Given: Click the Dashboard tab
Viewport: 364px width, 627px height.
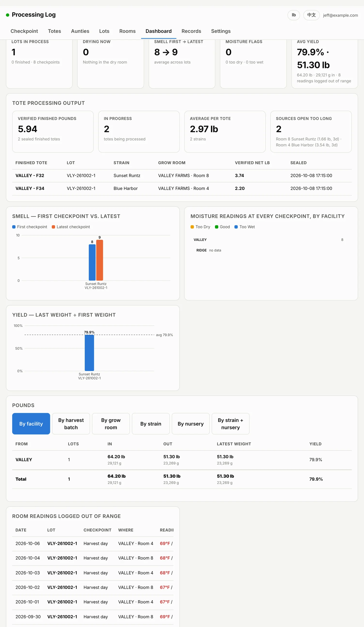Looking at the screenshot, I should (159, 31).
